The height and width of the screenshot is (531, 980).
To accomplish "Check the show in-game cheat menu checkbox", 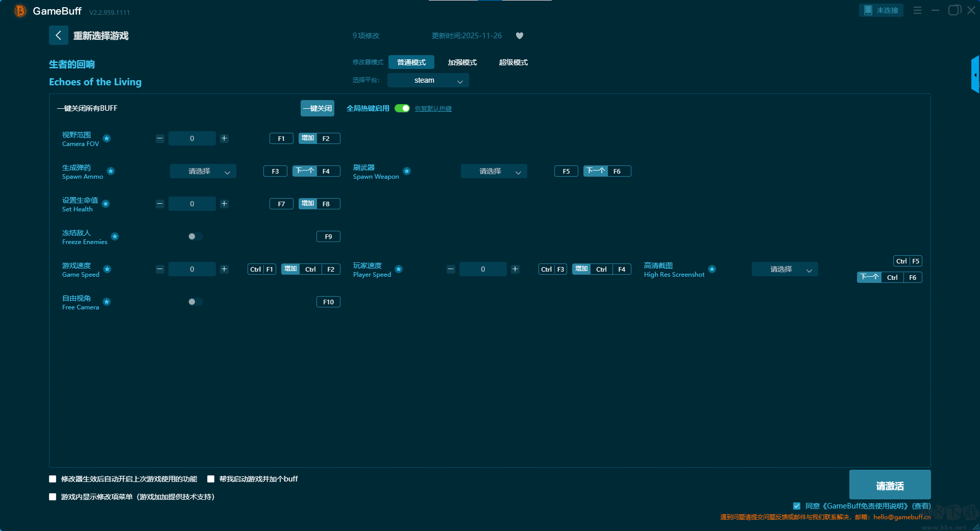I will click(x=53, y=497).
